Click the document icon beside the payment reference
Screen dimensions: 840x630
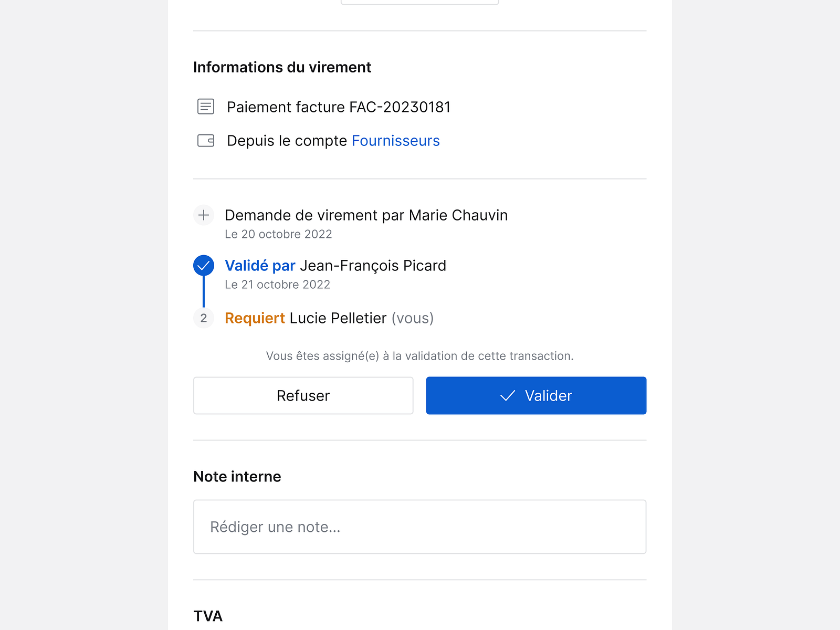tap(205, 107)
